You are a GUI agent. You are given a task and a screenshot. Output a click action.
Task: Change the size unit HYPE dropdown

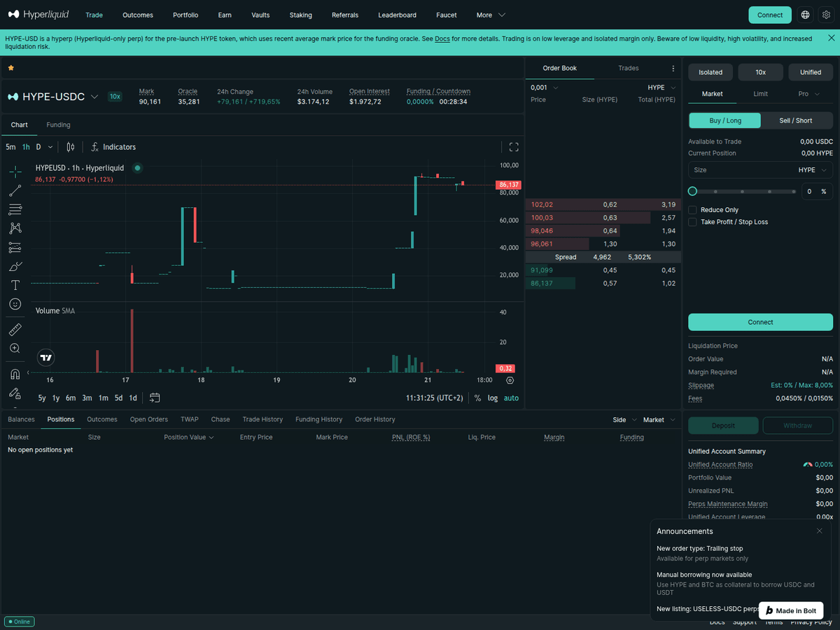pyautogui.click(x=813, y=170)
